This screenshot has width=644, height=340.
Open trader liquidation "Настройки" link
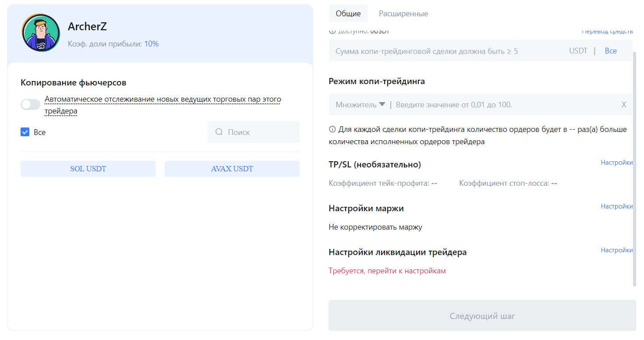pyautogui.click(x=616, y=250)
